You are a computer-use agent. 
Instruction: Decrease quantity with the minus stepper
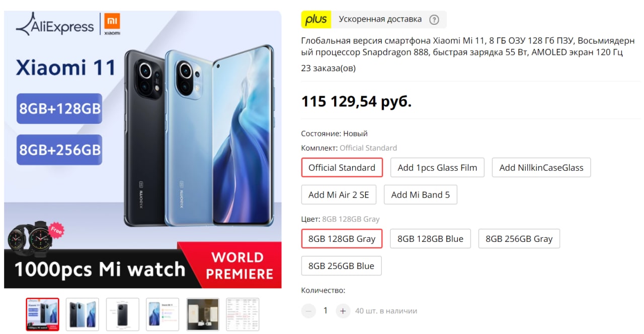[x=308, y=311]
